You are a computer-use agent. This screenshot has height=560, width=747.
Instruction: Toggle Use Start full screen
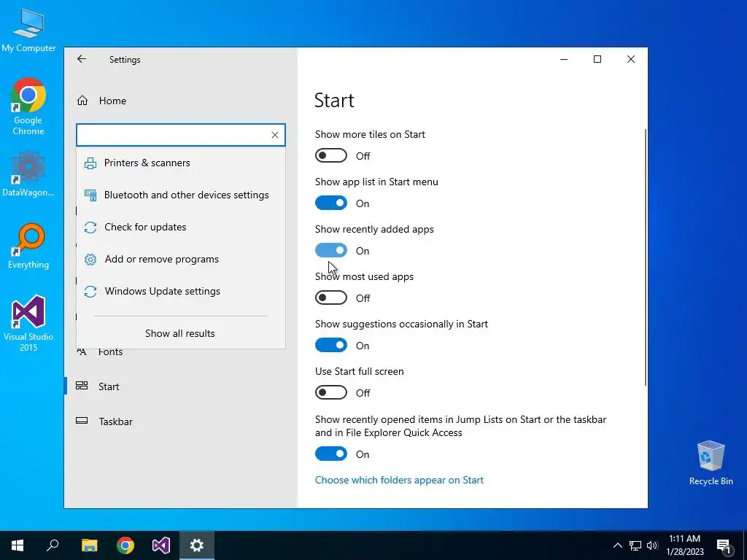coord(331,393)
